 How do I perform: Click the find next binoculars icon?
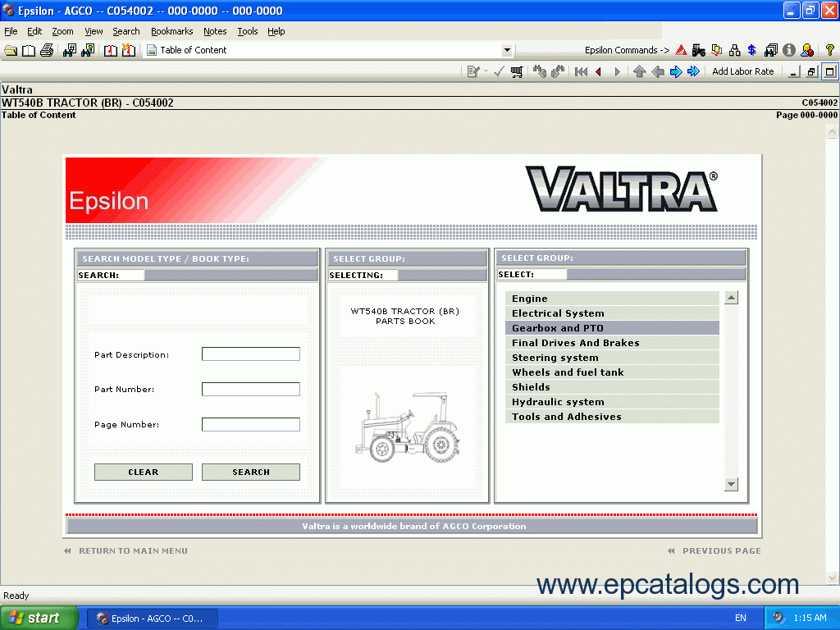(558, 71)
